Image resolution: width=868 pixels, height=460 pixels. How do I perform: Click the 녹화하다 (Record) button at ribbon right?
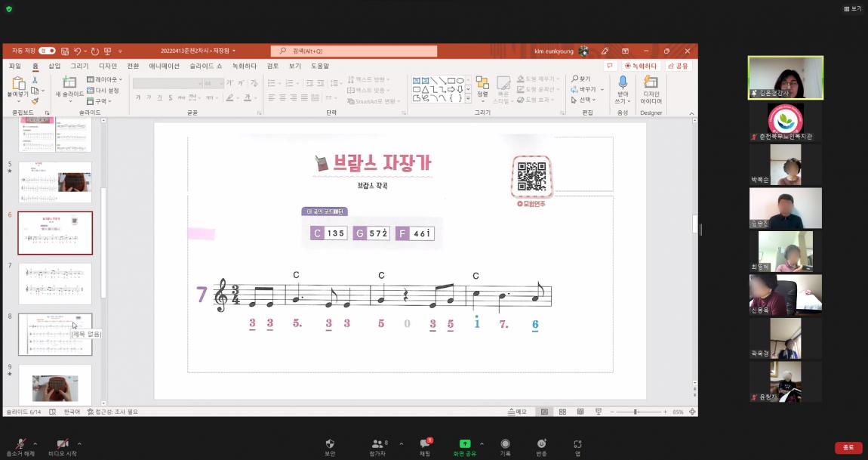pos(641,66)
